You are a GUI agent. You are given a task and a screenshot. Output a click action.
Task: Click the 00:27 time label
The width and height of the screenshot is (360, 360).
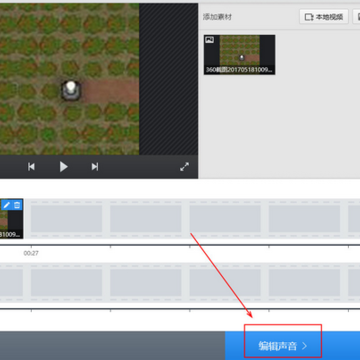[31, 253]
